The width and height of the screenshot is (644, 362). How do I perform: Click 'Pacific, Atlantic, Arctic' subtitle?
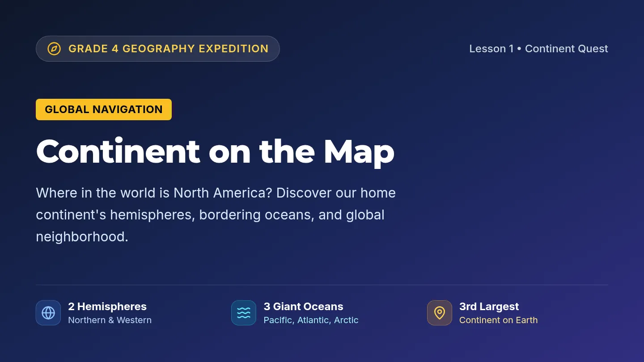[311, 320]
